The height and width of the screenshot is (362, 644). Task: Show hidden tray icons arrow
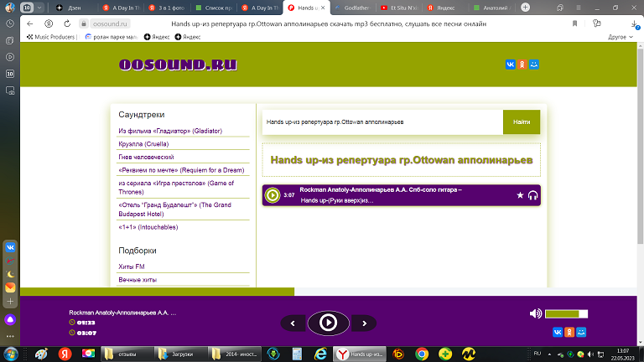pyautogui.click(x=549, y=354)
